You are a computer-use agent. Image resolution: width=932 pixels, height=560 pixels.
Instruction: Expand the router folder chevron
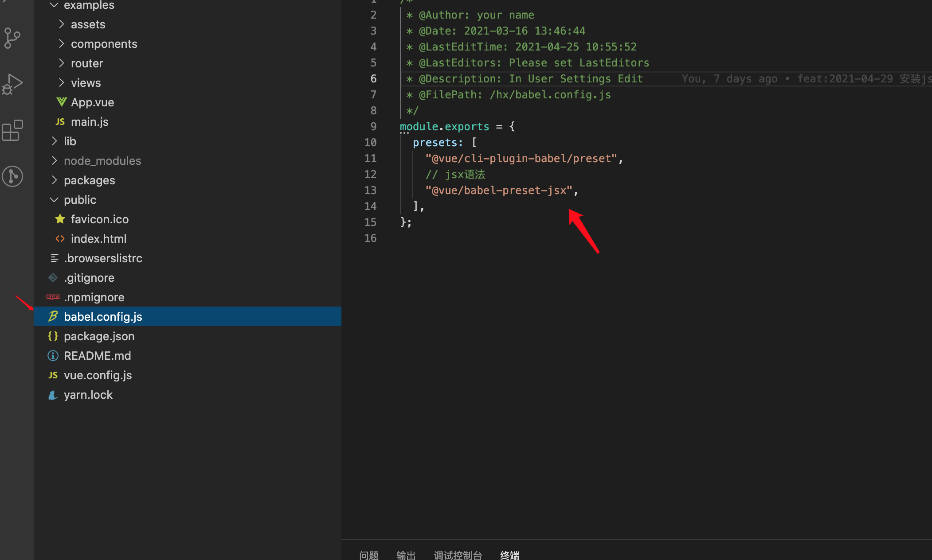coord(61,63)
